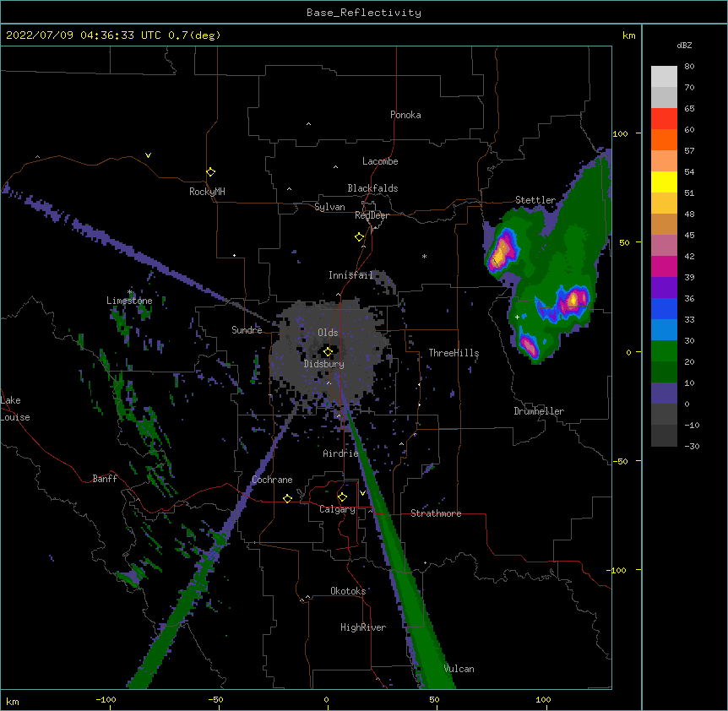
Task: Click the yellow diamond marker above Calgary label
Action: 342,497
